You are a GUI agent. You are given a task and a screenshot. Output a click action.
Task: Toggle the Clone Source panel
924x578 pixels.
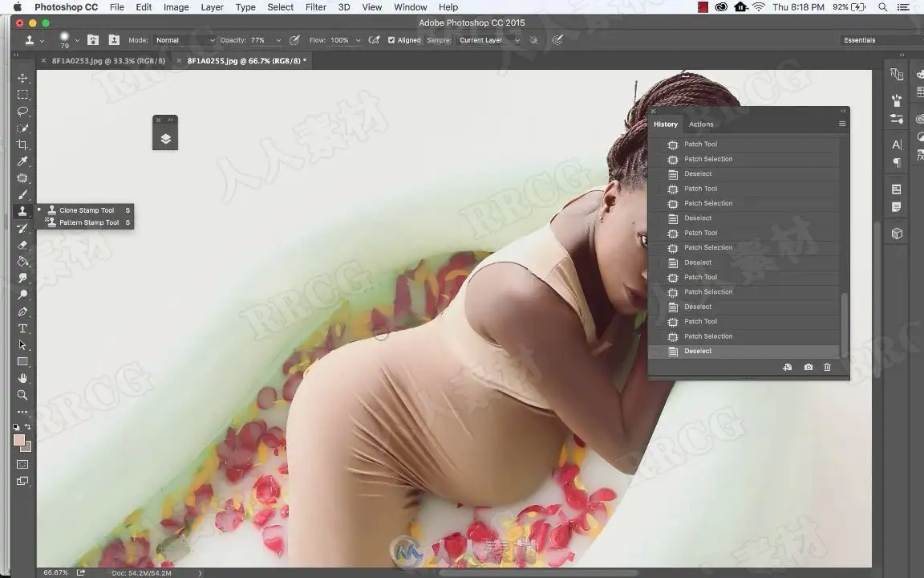[114, 39]
